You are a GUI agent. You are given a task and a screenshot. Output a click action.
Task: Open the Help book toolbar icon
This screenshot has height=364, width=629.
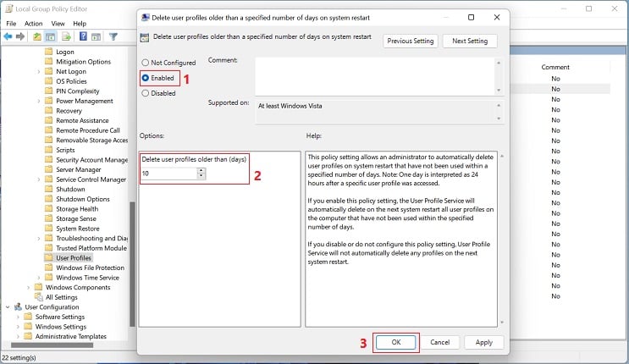click(x=83, y=36)
